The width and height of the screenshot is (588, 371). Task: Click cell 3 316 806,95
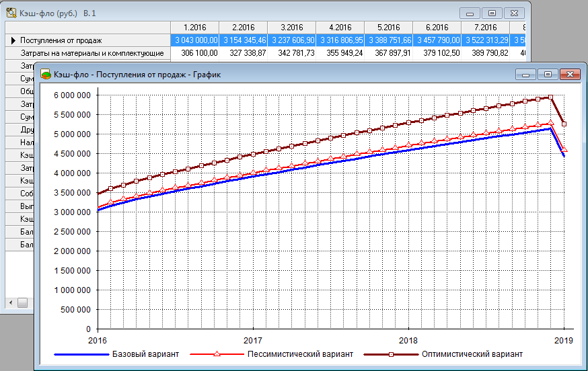[340, 40]
